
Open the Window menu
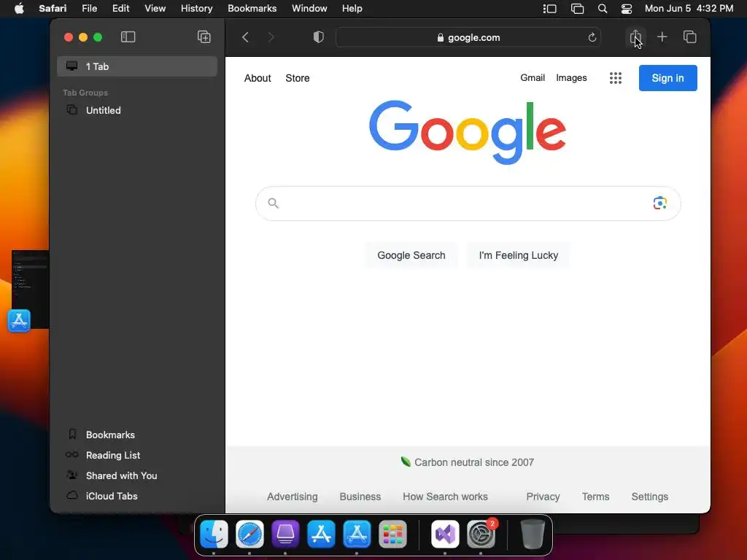309,9
